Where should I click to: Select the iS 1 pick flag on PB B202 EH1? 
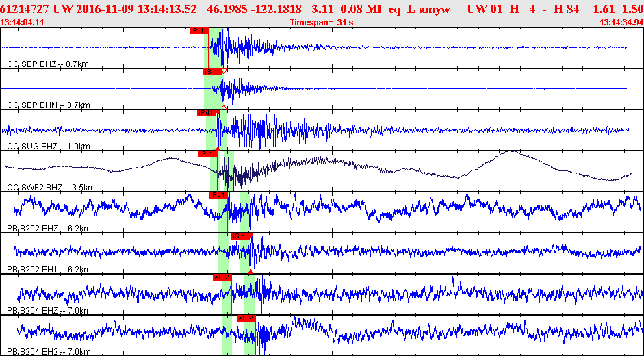click(x=240, y=236)
